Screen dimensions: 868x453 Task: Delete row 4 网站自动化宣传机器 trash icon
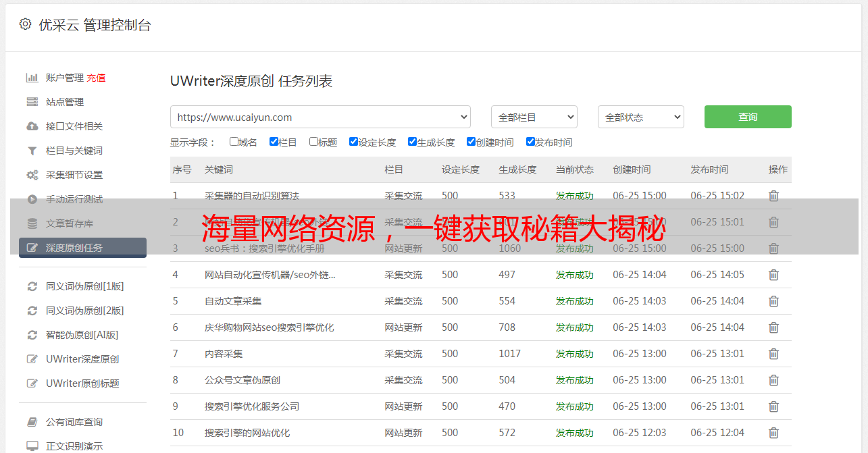773,275
